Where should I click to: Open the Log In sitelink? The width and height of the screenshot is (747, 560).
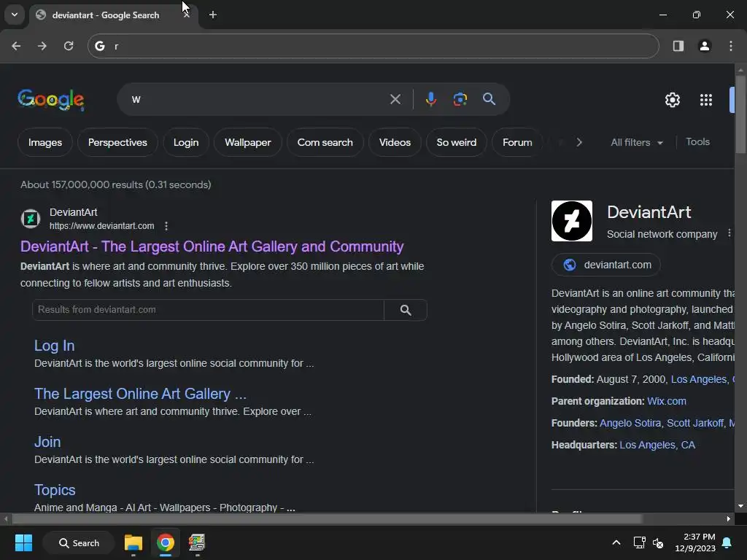coord(54,346)
